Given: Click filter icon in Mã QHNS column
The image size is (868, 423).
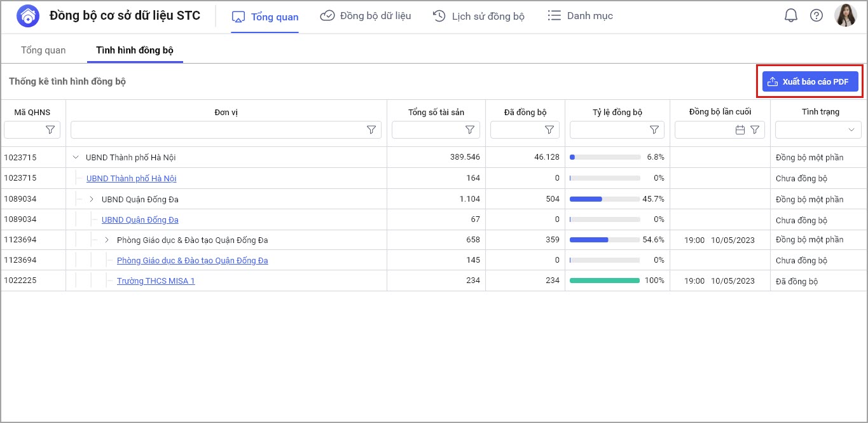Looking at the screenshot, I should pos(50,130).
